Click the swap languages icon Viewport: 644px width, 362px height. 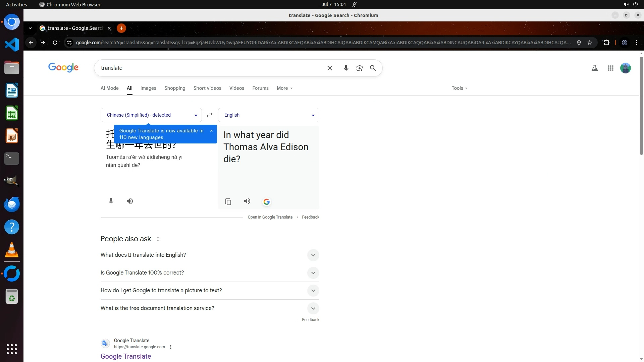pos(210,115)
